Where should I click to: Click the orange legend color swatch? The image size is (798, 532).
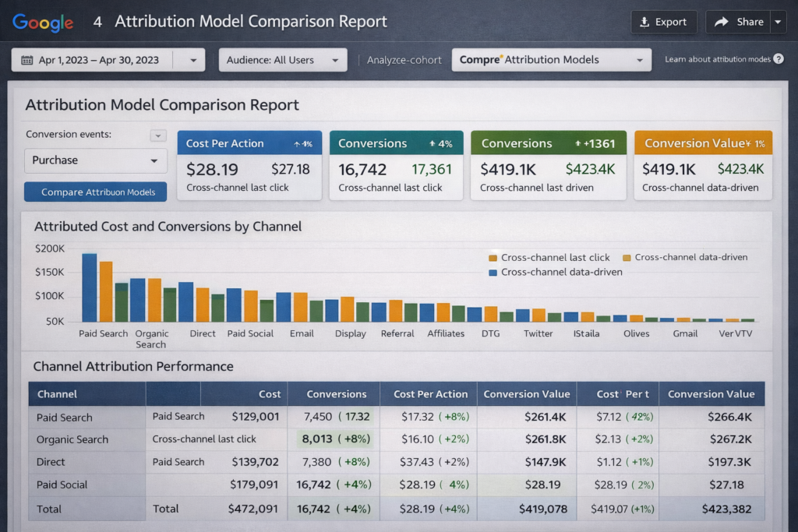pos(493,257)
